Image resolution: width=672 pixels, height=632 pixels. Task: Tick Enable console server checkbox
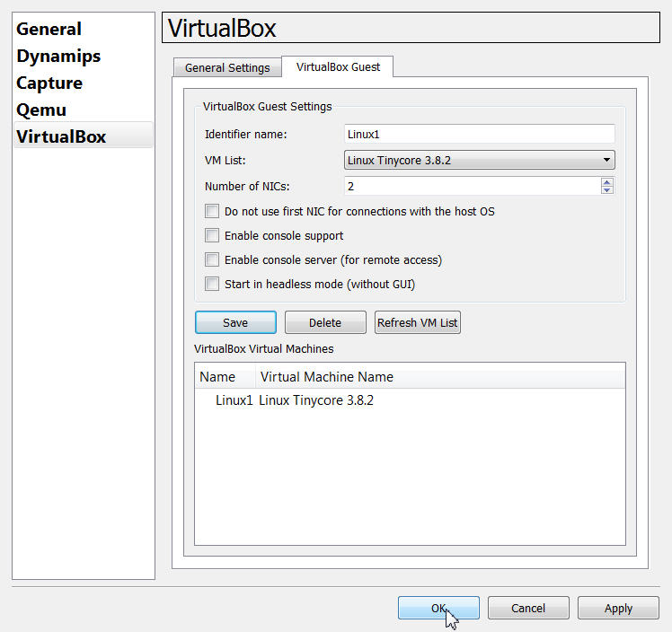212,260
